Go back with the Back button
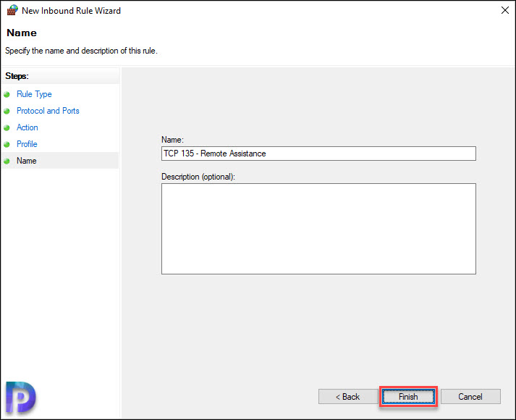516x420 pixels. tap(348, 397)
